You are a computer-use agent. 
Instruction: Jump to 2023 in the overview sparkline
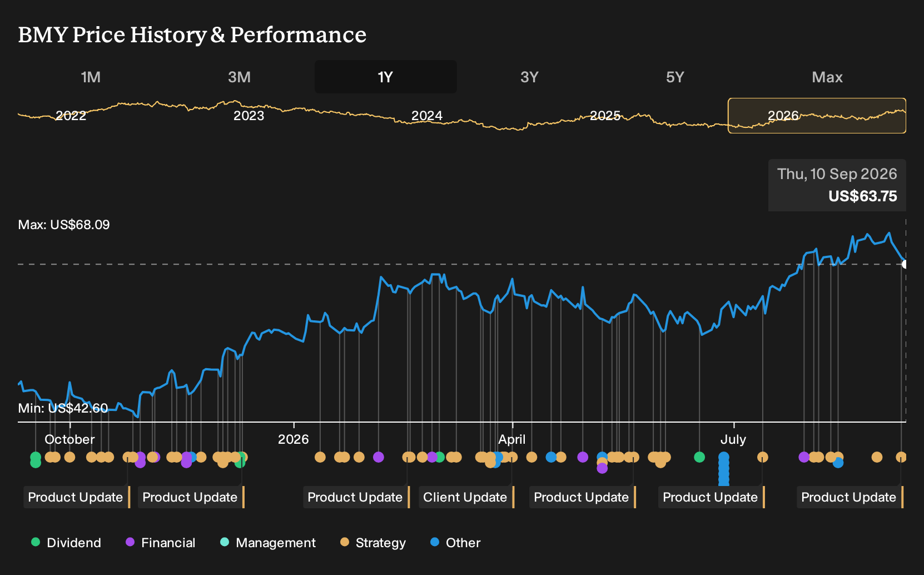pos(249,116)
